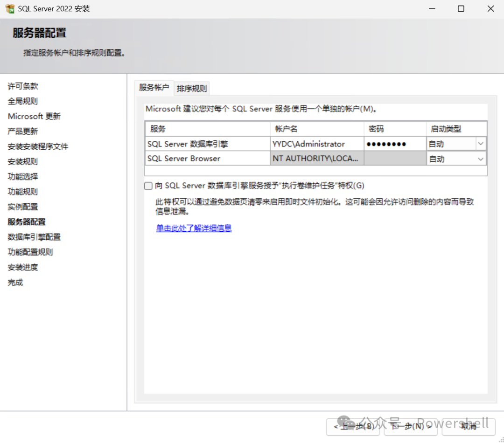Select 完成 step in sidebar
The image size is (504, 443).
coord(15,283)
